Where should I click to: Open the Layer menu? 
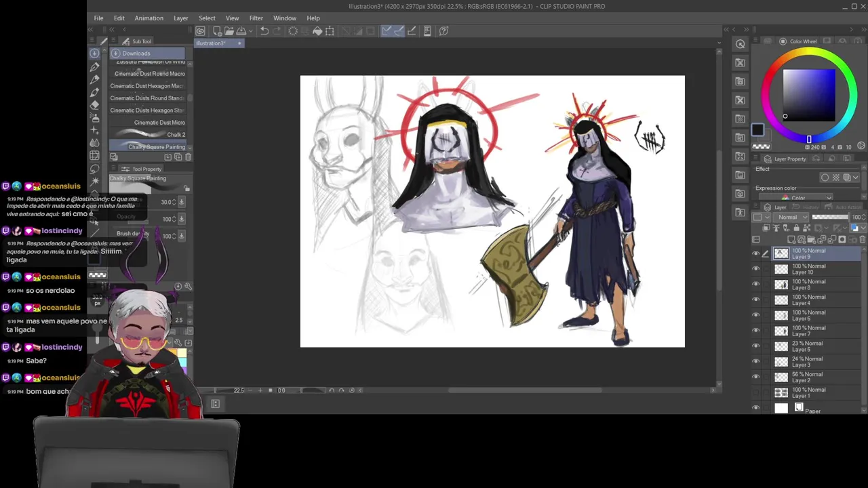coord(180,18)
